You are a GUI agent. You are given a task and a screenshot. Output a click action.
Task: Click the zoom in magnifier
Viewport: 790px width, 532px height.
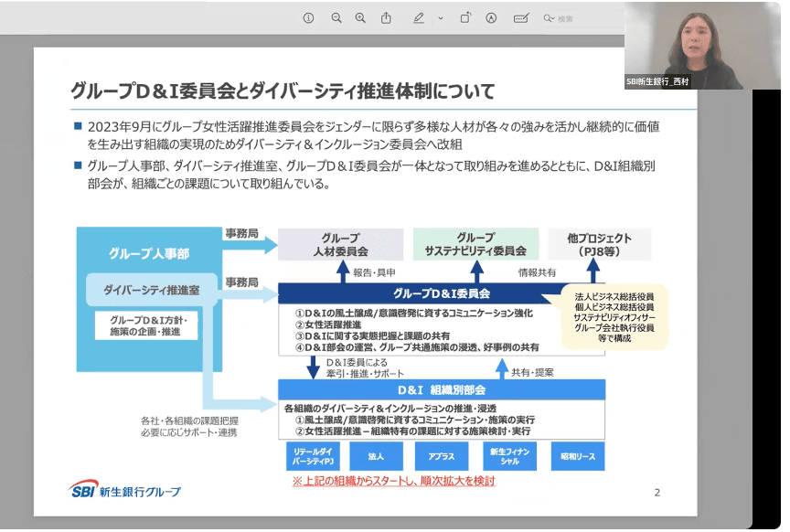point(360,17)
